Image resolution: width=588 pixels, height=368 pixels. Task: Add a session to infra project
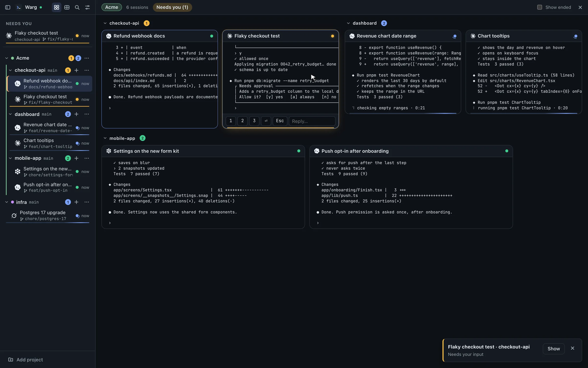point(76,202)
